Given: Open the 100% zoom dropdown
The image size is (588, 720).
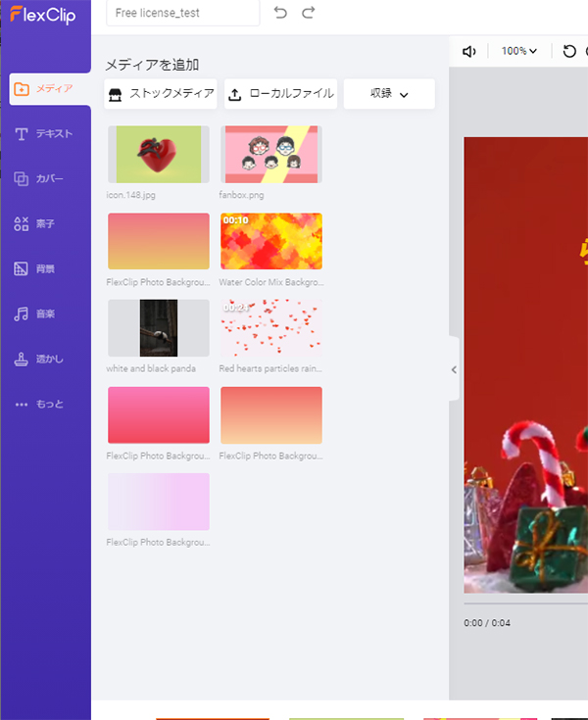Looking at the screenshot, I should click(519, 51).
